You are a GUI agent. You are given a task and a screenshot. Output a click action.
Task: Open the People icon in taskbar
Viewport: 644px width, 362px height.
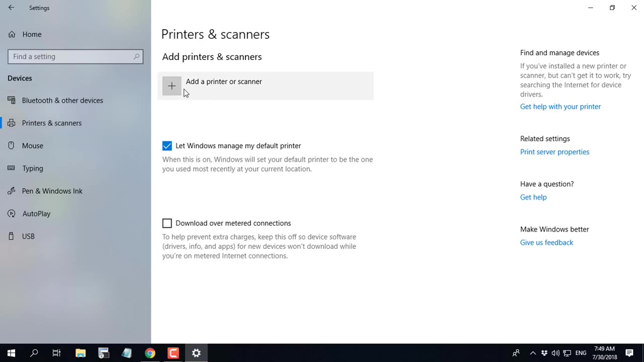coord(516,353)
